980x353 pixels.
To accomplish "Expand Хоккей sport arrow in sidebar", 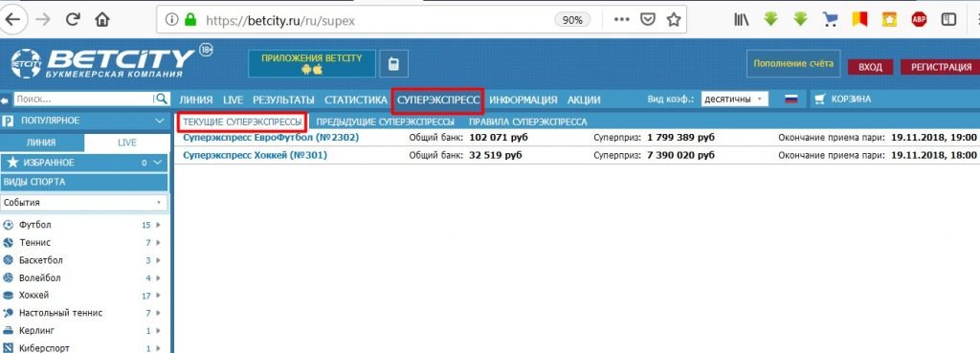I will coord(158,296).
